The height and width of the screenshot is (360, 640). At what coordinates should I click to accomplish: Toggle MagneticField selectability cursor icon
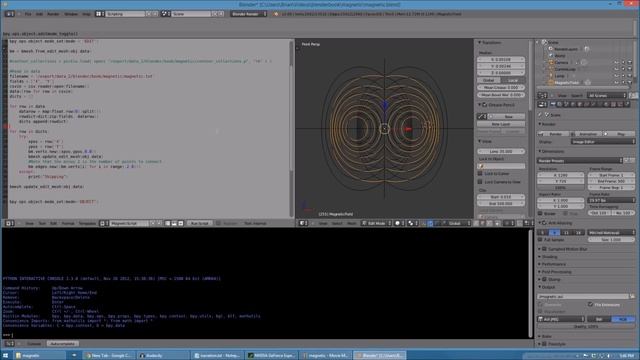point(623,82)
